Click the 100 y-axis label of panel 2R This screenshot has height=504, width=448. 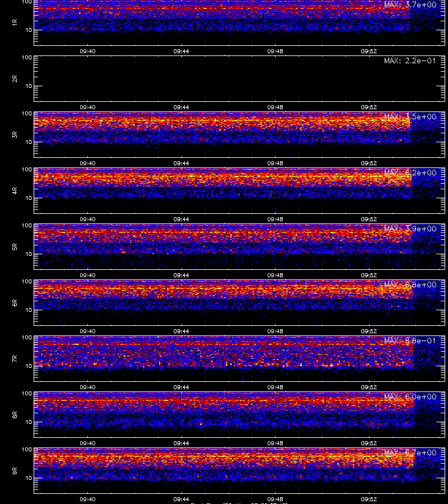(27, 58)
